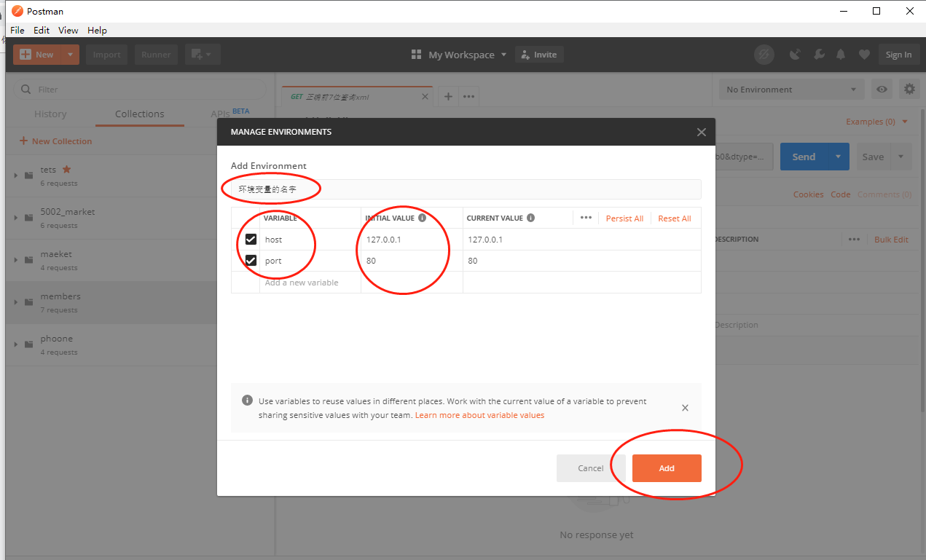Open notifications bell icon
The width and height of the screenshot is (926, 560).
pyautogui.click(x=841, y=55)
